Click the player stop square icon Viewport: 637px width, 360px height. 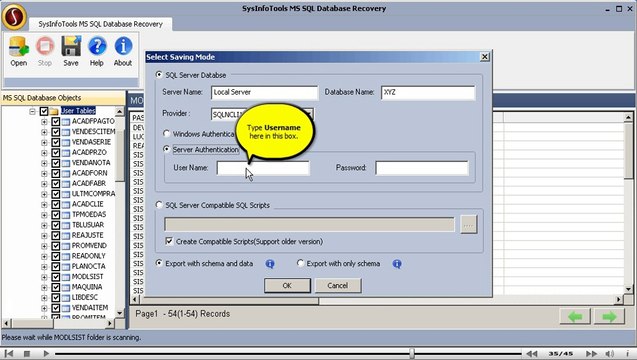tap(27, 353)
